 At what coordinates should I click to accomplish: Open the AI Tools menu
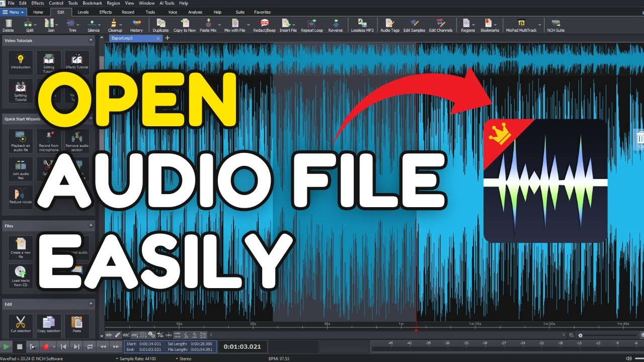pos(167,3)
